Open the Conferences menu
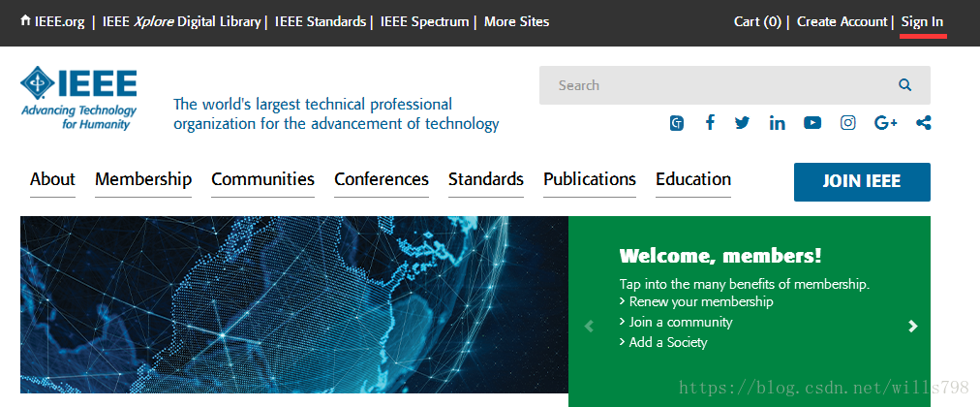The image size is (980, 407). (382, 179)
